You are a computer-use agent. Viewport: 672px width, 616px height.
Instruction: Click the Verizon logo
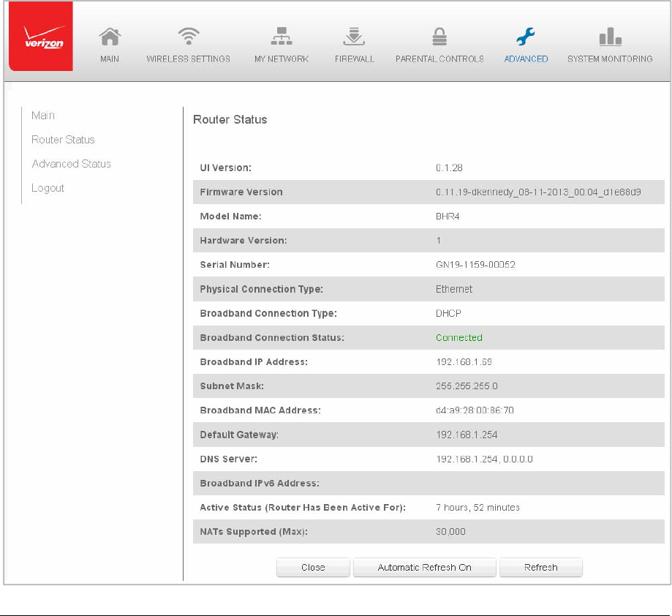pyautogui.click(x=41, y=36)
